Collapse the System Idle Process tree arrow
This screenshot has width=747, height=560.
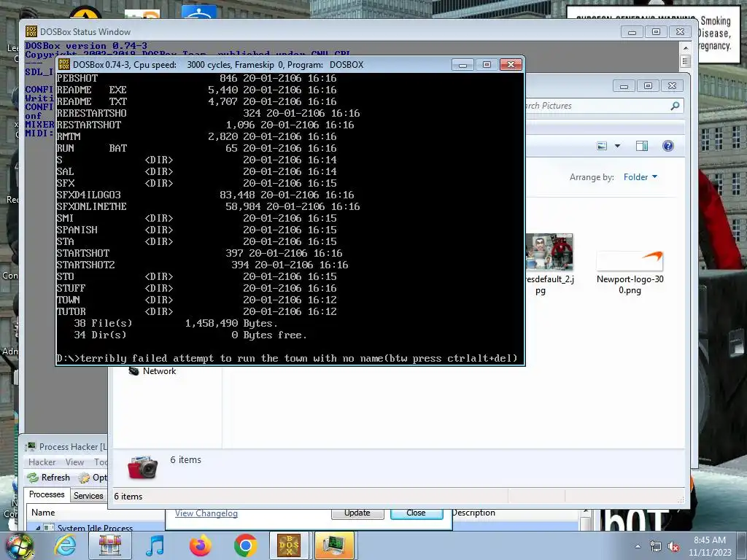click(38, 528)
